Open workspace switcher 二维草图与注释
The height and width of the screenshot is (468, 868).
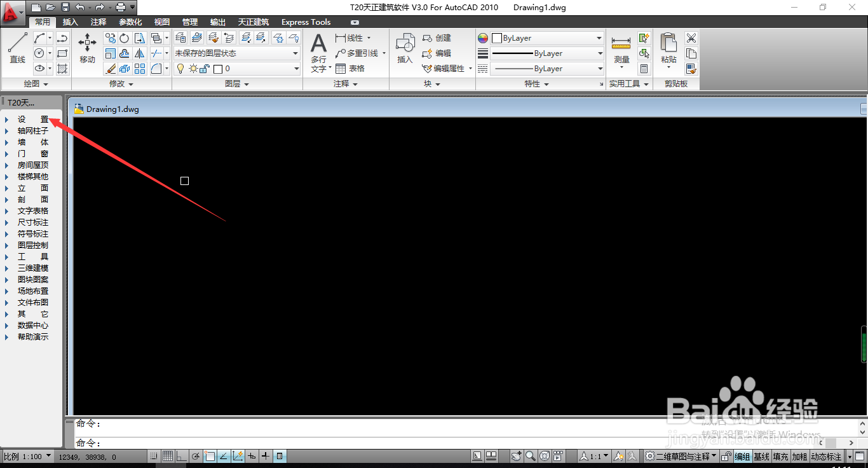pyautogui.click(x=681, y=457)
